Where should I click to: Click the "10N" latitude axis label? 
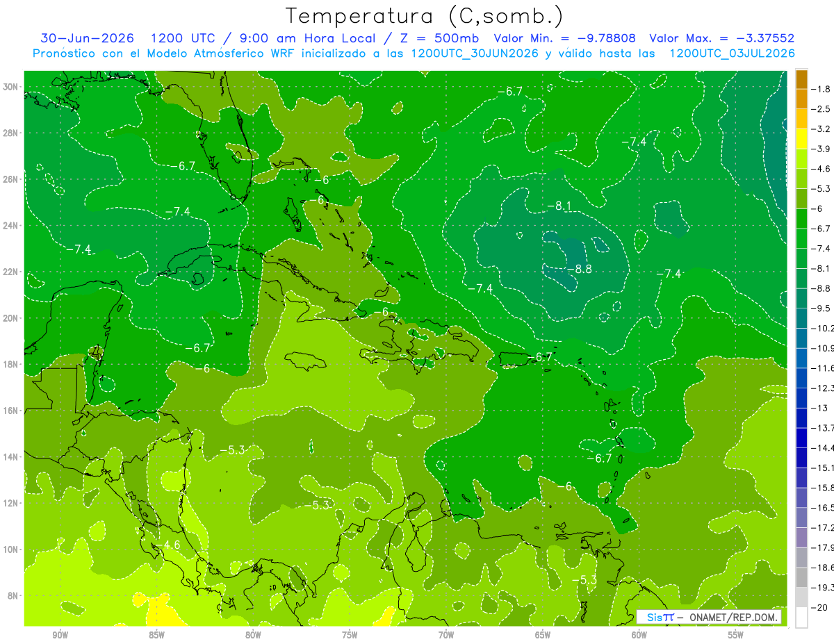coord(11,550)
